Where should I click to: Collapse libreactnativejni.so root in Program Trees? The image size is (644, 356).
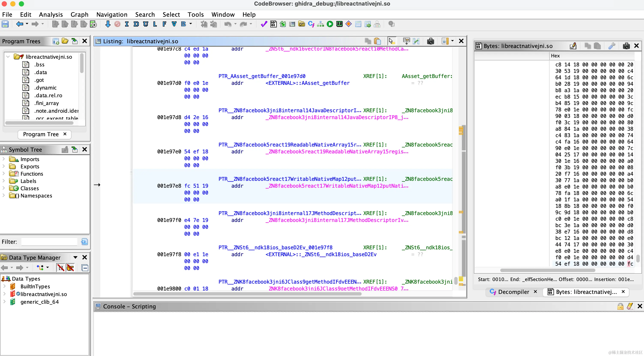click(x=8, y=57)
